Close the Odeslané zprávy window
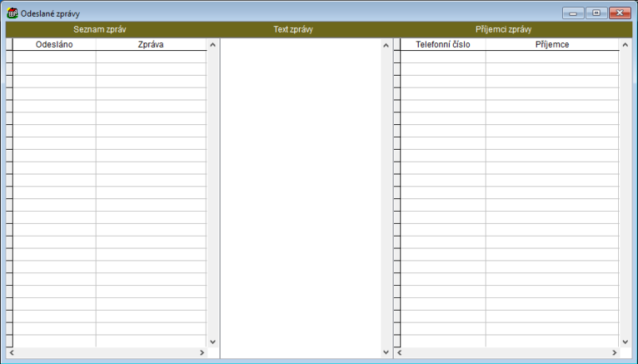Screen dimensions: 638x364 tap(620, 14)
